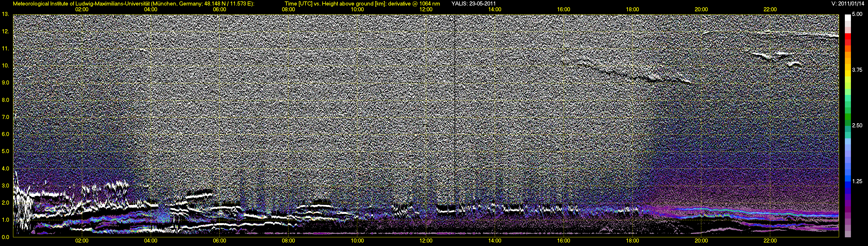Click the 13. height axis label
This screenshot has height=246, width=868.
(5, 14)
